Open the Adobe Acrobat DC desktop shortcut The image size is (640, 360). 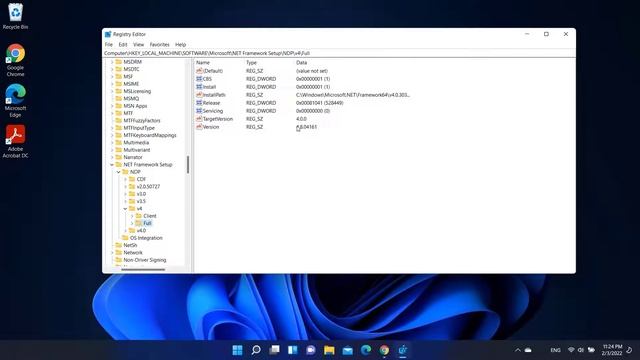click(15, 141)
